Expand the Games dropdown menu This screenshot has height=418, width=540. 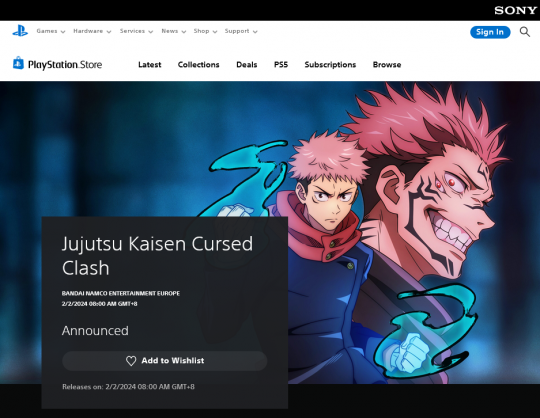pyautogui.click(x=51, y=31)
